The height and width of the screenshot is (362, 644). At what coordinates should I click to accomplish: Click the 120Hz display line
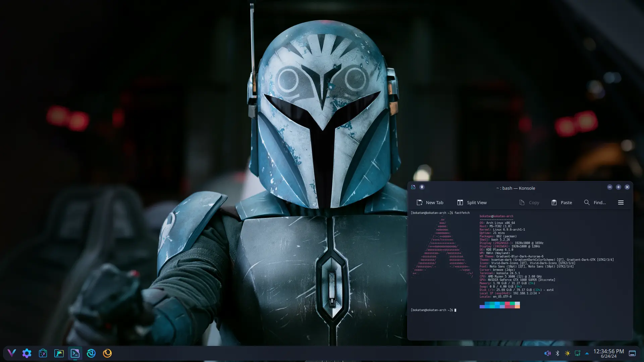click(510, 246)
